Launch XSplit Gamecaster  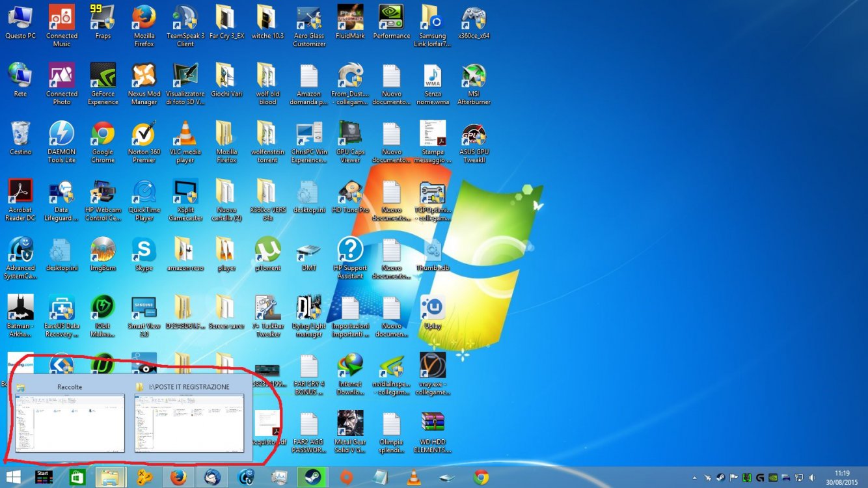point(185,200)
